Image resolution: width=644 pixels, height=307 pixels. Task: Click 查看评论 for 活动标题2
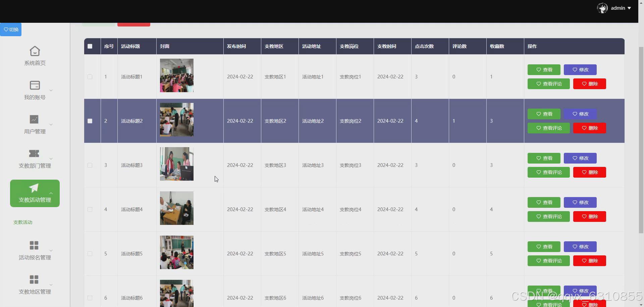[548, 128]
